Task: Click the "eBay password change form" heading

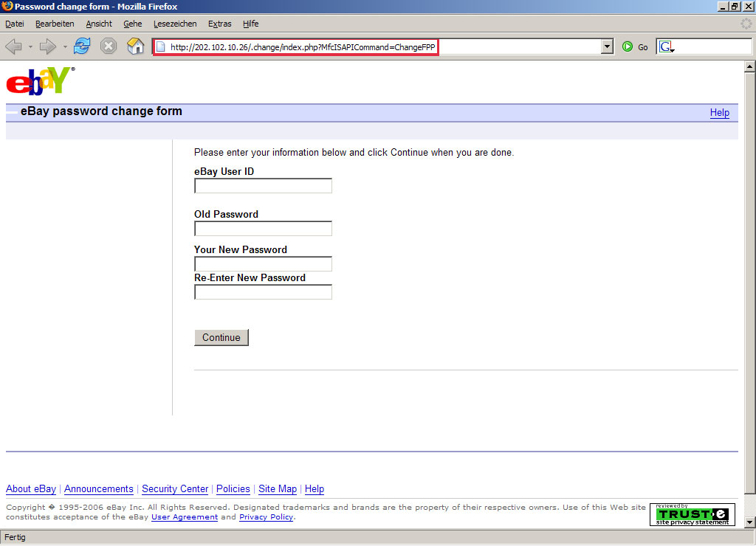Action: [101, 111]
